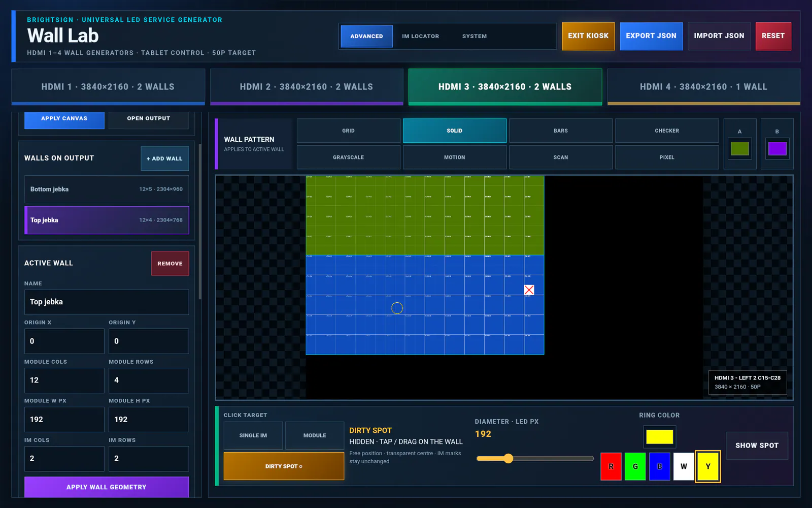Click the wall Name input field
Viewport: 812px width, 508px height.
click(x=107, y=302)
